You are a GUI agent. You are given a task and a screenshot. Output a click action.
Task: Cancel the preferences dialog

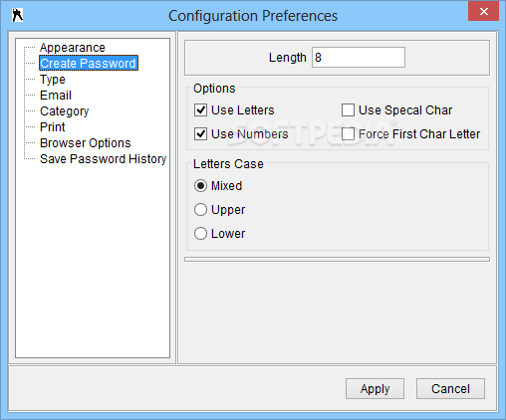pyautogui.click(x=450, y=388)
